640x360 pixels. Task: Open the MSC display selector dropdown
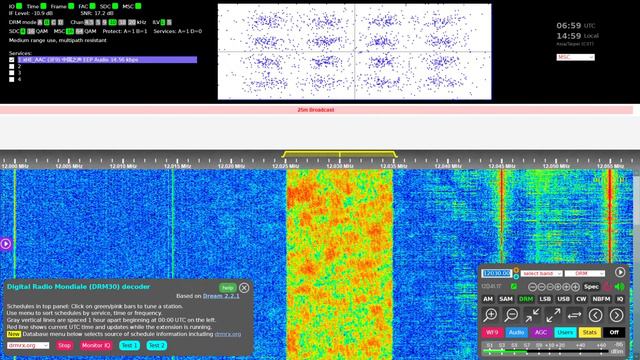pos(576,57)
